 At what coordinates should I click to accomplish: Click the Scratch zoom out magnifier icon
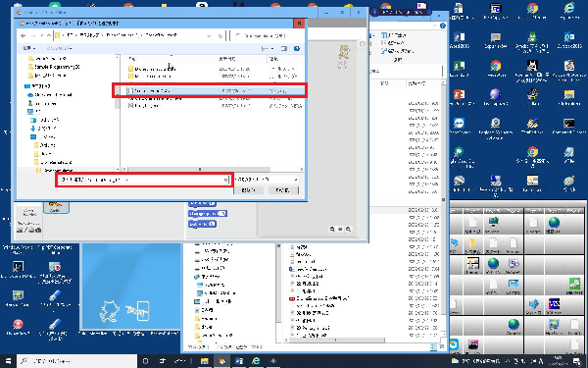[x=332, y=229]
